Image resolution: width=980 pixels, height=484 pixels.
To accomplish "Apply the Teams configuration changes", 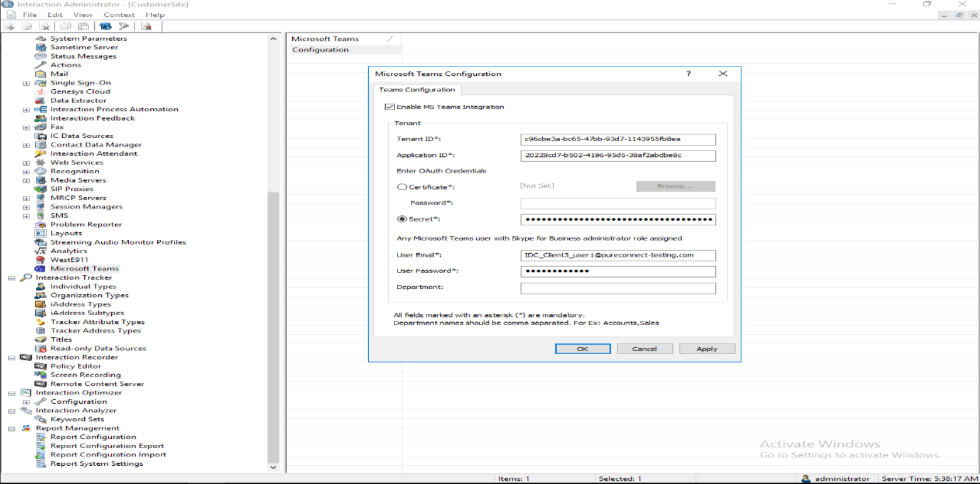I will [x=706, y=348].
